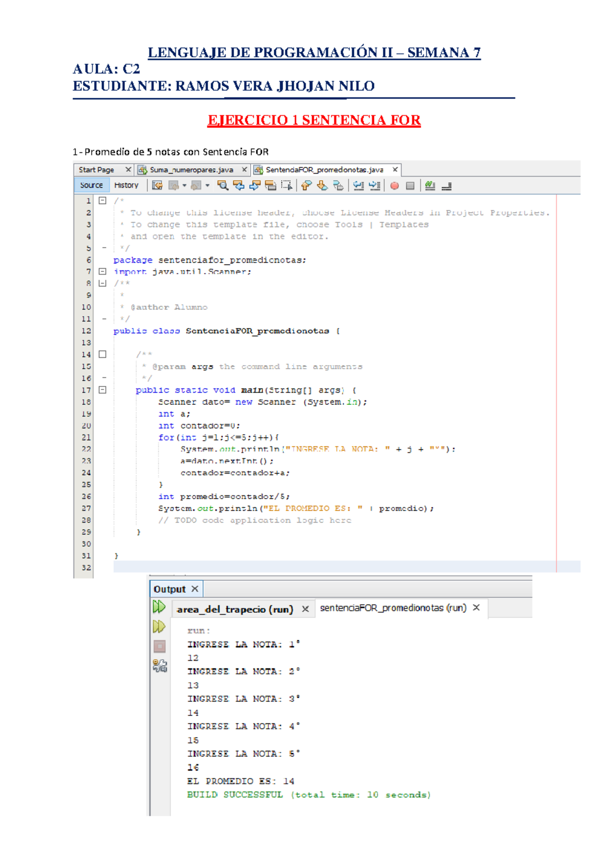Switch the editor to Source view

click(91, 185)
